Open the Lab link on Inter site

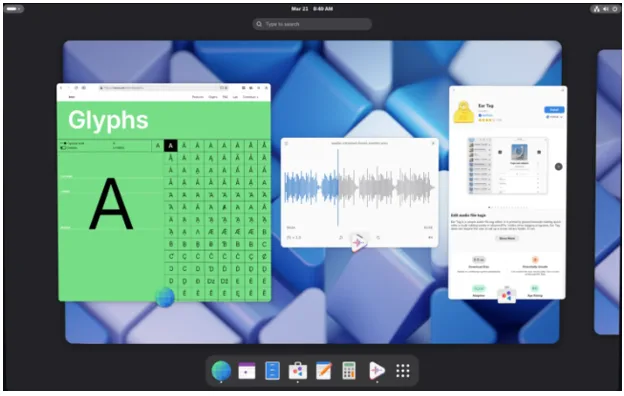[235, 97]
